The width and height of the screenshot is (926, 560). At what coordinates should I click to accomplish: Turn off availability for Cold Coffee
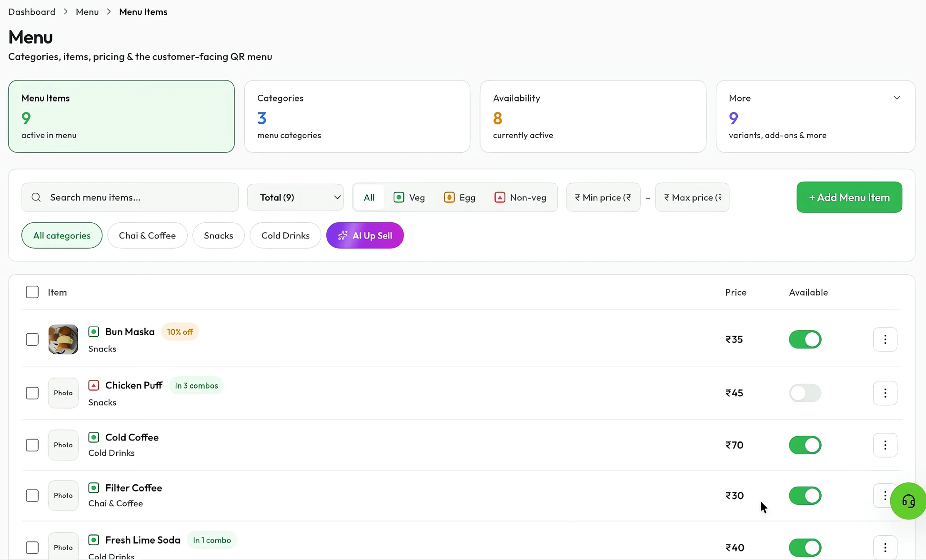(805, 445)
